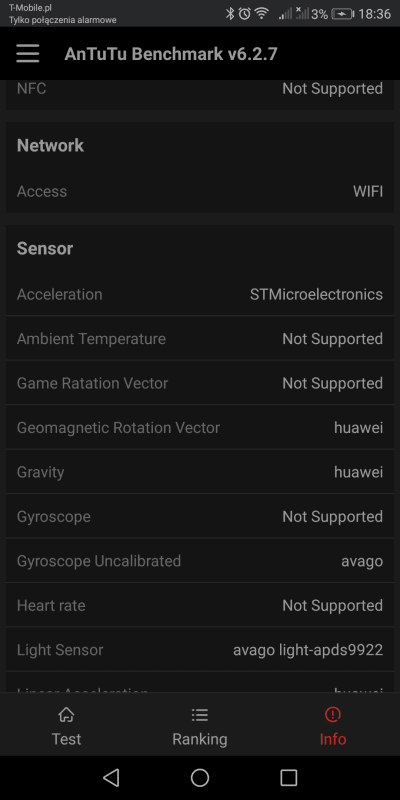Image resolution: width=400 pixels, height=800 pixels.
Task: Select the Acceleration sensor row
Action: click(x=200, y=294)
